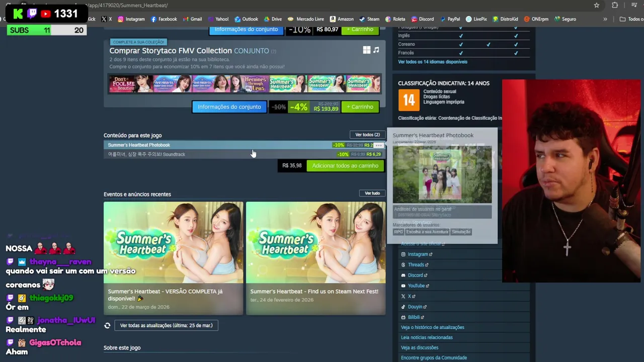Click 'Informações do conjunto' beside R$ 80,97
The height and width of the screenshot is (362, 644).
click(246, 30)
